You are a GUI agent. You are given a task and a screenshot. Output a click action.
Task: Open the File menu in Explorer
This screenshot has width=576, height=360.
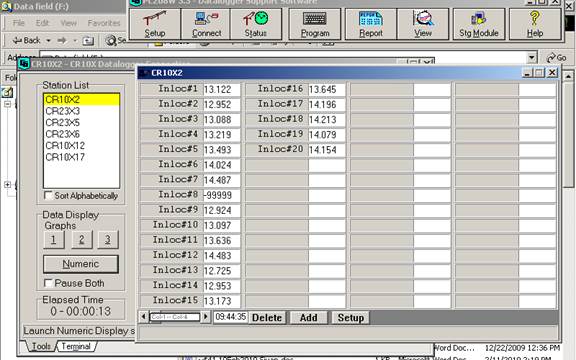[19, 23]
